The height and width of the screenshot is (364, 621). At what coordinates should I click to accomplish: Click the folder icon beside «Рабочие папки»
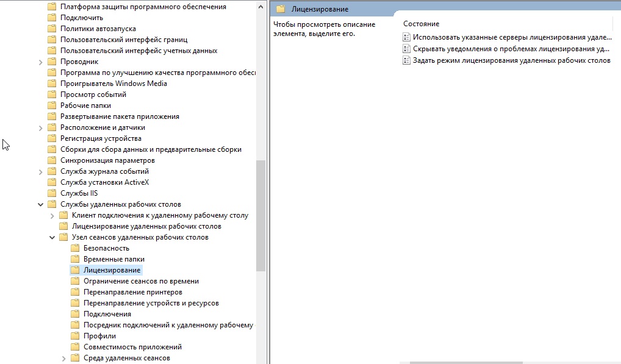point(52,105)
